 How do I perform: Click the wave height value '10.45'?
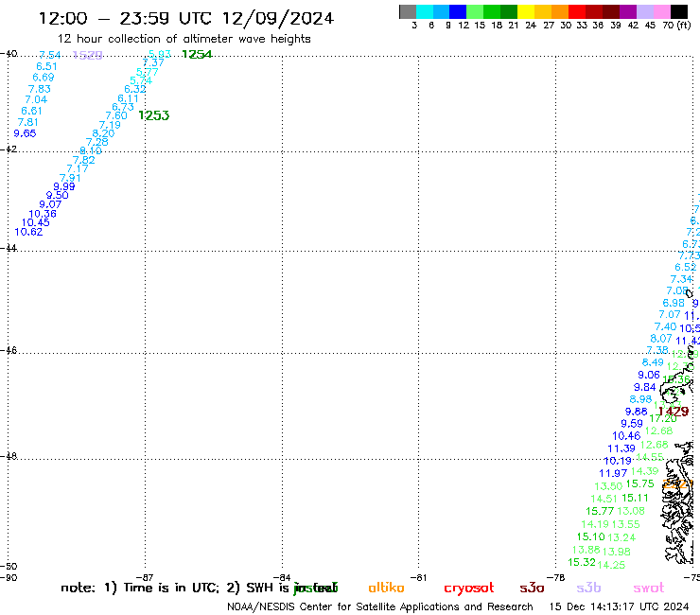[36, 222]
